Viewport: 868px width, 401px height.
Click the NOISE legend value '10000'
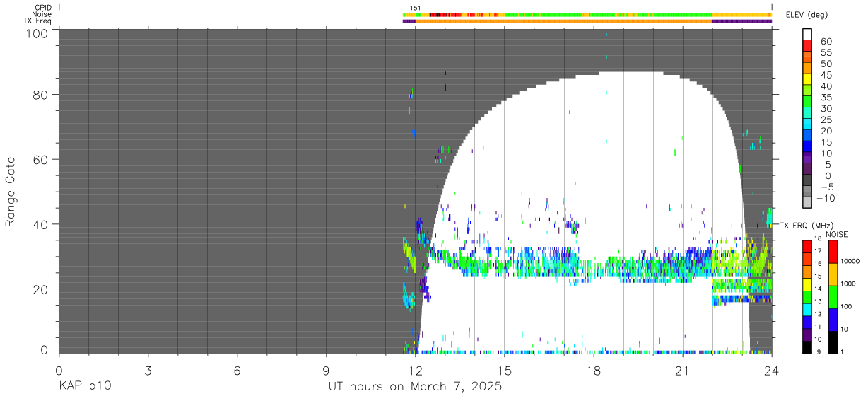pyautogui.click(x=850, y=262)
